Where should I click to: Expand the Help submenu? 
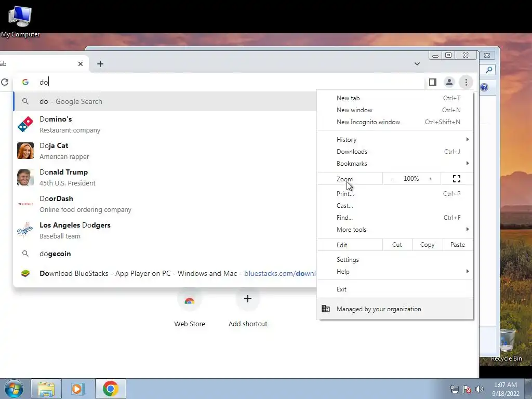click(395, 271)
